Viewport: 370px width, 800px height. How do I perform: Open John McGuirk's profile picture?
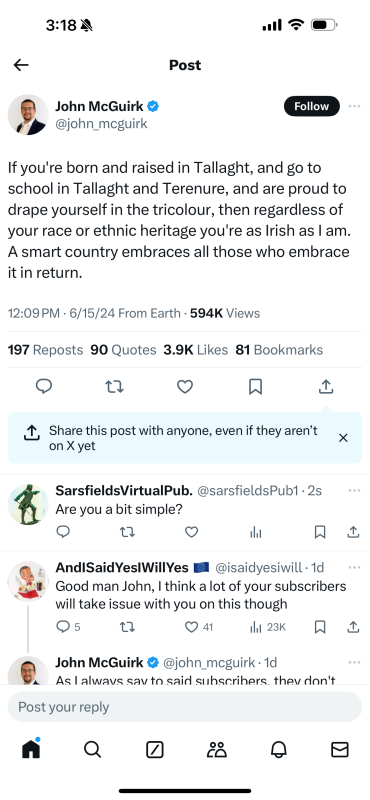[28, 115]
